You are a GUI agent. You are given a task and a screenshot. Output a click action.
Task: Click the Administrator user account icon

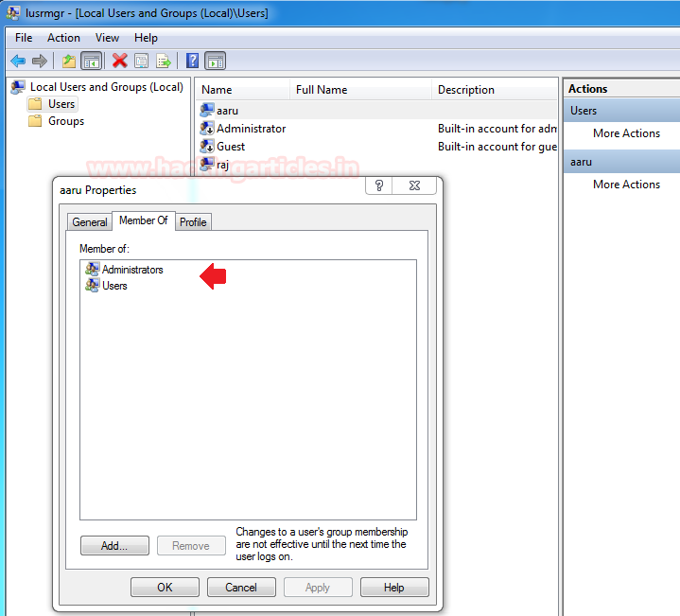point(207,129)
